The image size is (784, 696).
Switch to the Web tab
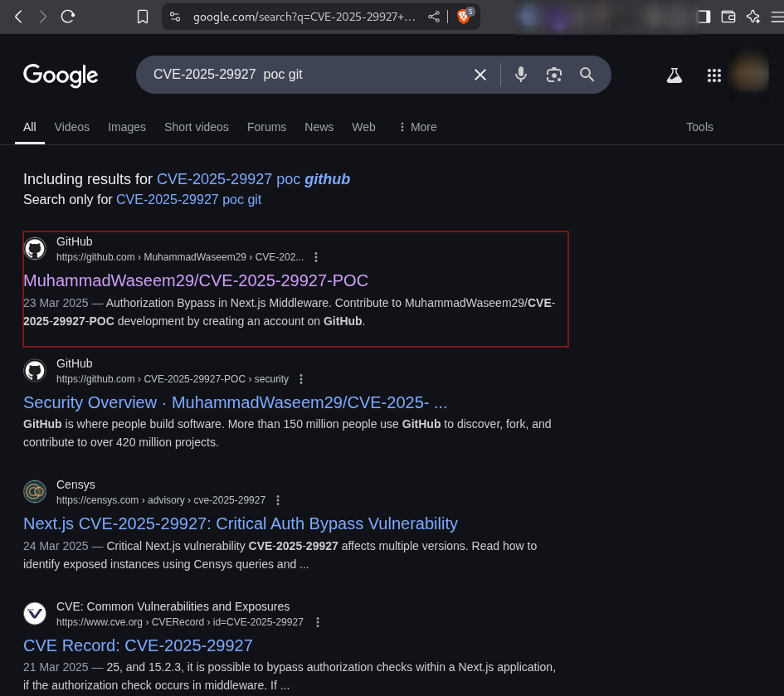[x=363, y=127]
